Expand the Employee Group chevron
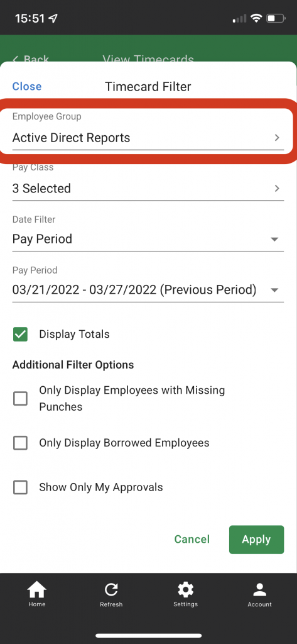Viewport: 297px width, 644px height. coord(278,138)
